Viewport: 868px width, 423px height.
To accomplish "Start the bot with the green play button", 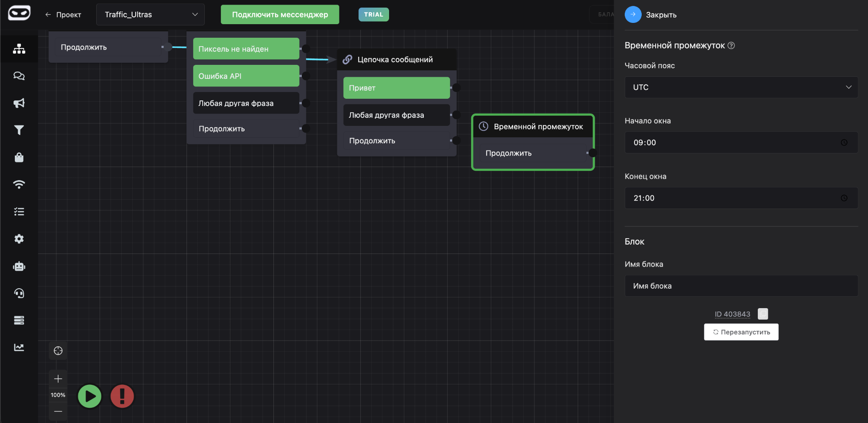I will 90,396.
